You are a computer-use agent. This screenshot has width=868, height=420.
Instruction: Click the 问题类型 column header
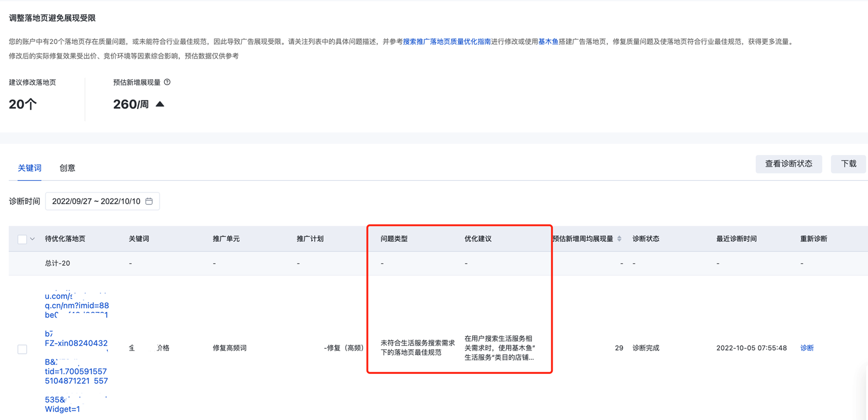point(394,239)
